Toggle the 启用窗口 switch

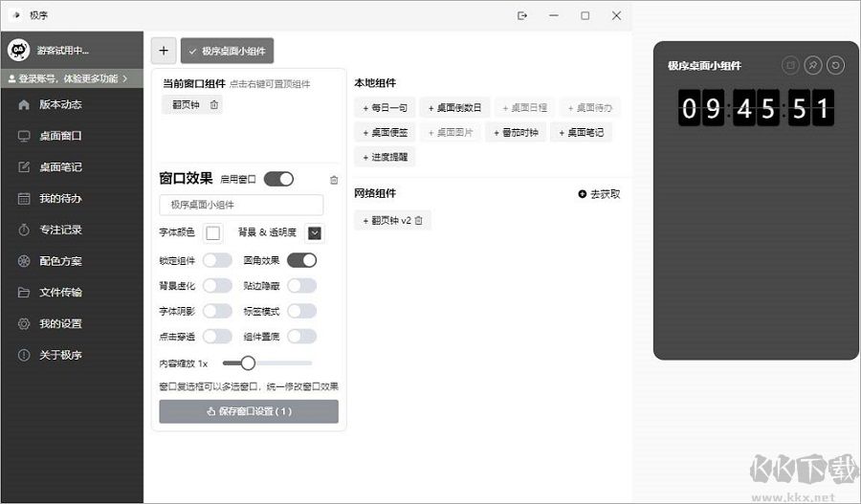click(278, 179)
